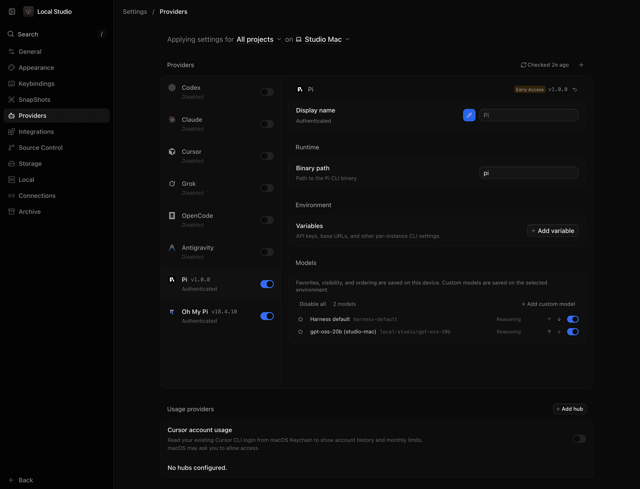Image resolution: width=640 pixels, height=489 pixels.
Task: Click the Back arrow icon
Action: coord(11,480)
